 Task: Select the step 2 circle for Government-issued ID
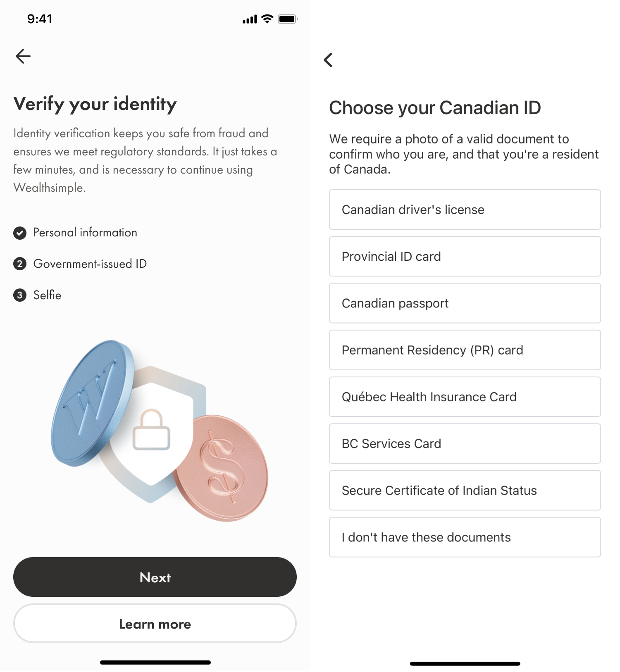19,264
